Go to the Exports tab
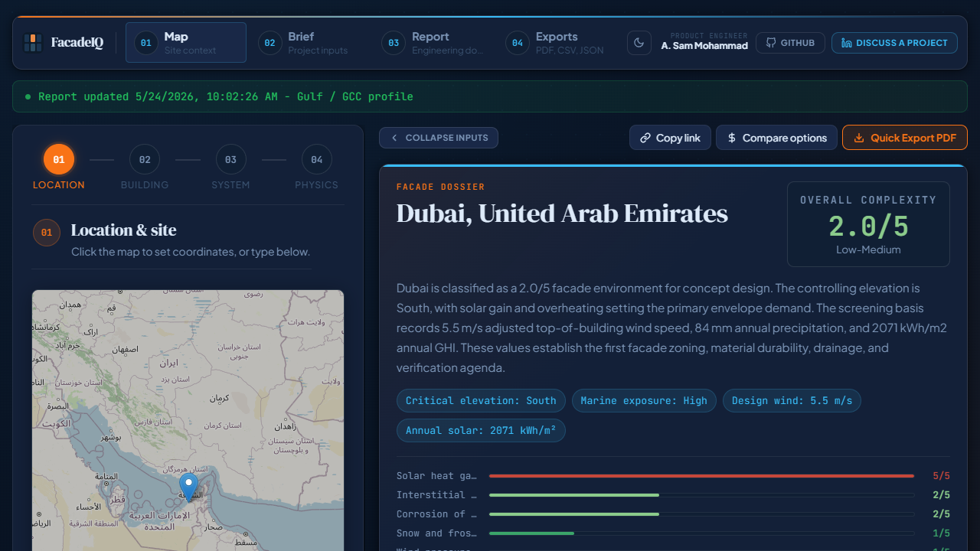Viewport: 980px width, 551px height. (x=557, y=43)
